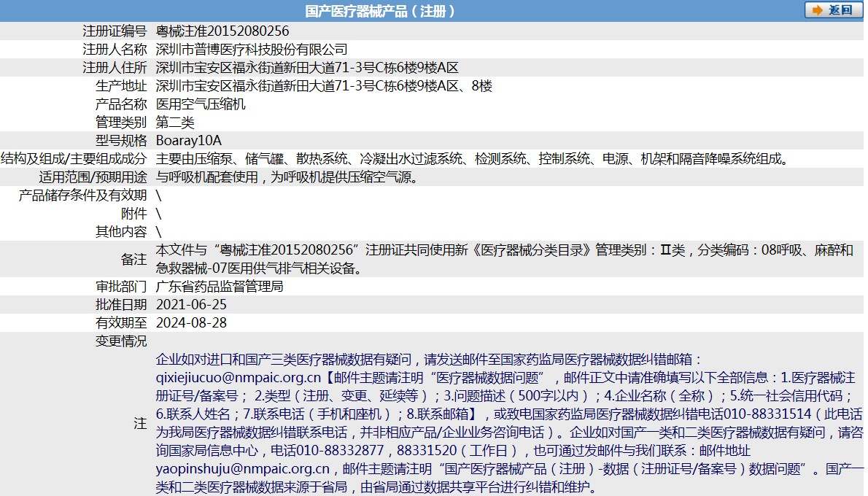
Task: Click the 其他内容 label
Action: pos(121,232)
